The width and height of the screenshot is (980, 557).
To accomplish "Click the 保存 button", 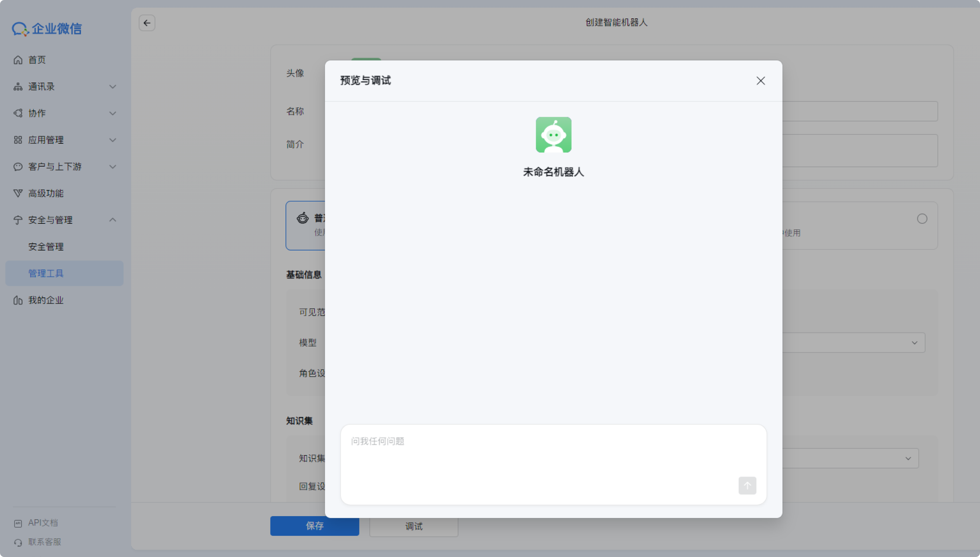I will 314,526.
